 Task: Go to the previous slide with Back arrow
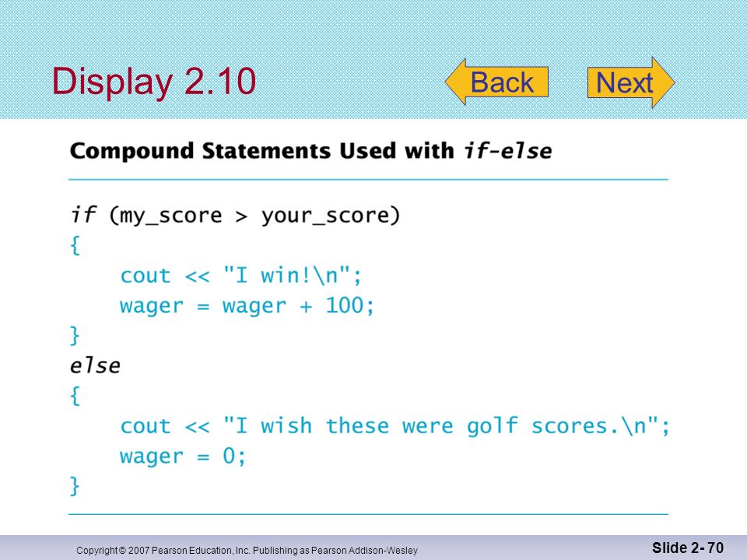(x=497, y=82)
